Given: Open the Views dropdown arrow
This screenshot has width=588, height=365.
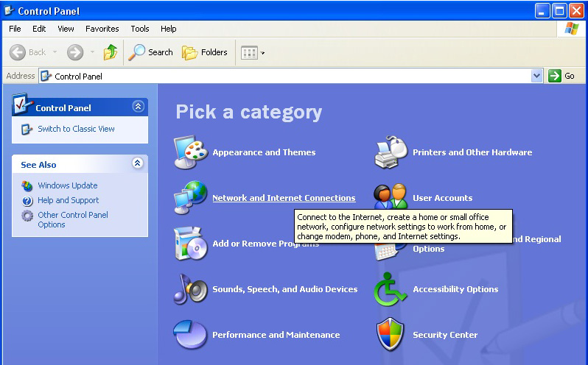Looking at the screenshot, I should click(262, 53).
